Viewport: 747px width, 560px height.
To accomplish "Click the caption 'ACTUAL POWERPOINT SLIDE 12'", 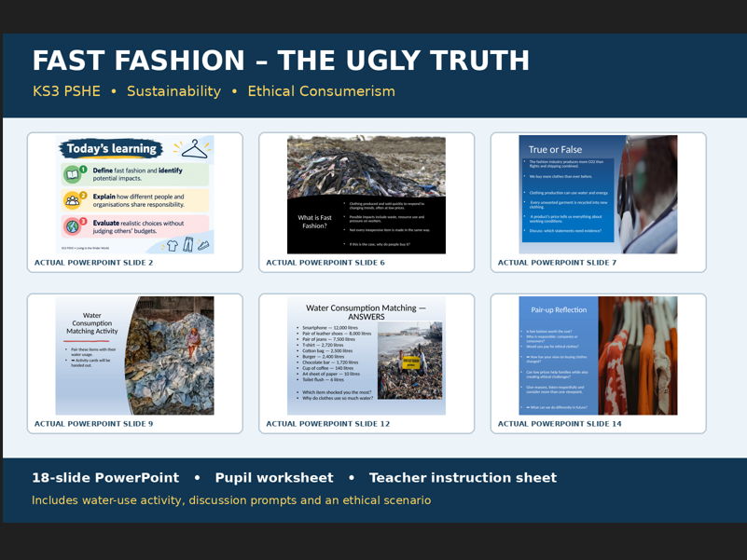I will (x=327, y=423).
